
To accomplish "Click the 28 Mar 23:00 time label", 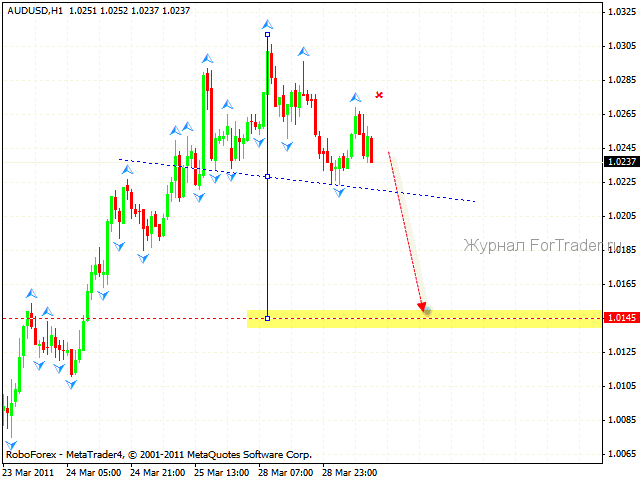I will pos(350,473).
